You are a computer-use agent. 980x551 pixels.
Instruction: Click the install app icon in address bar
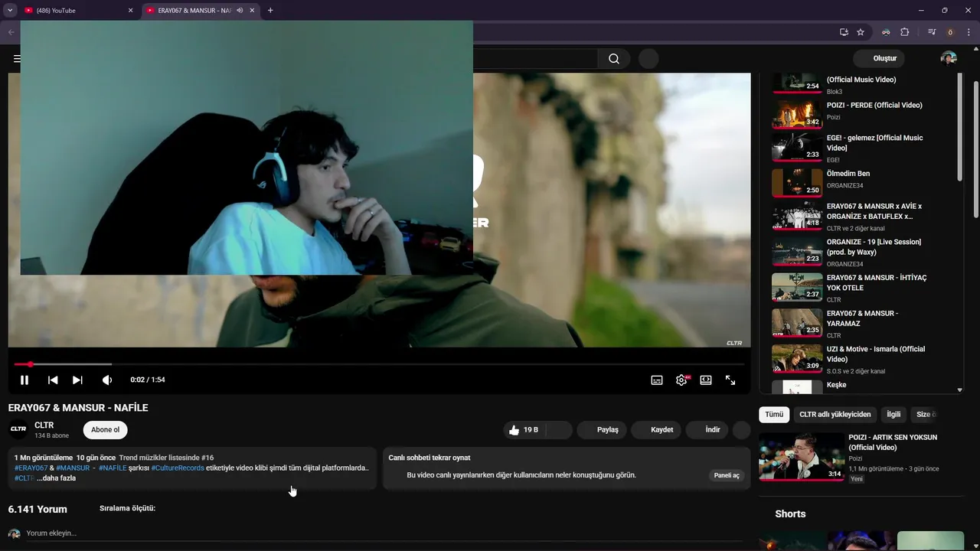point(844,32)
